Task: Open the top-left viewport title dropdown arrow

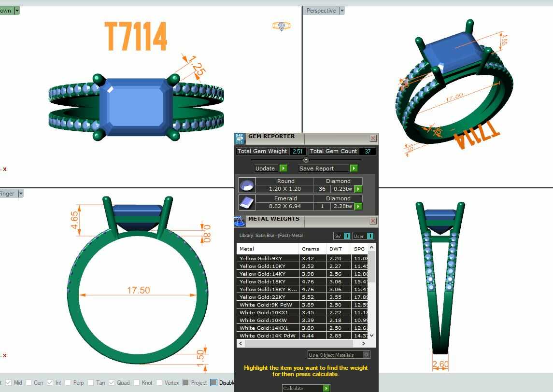Action: point(17,11)
